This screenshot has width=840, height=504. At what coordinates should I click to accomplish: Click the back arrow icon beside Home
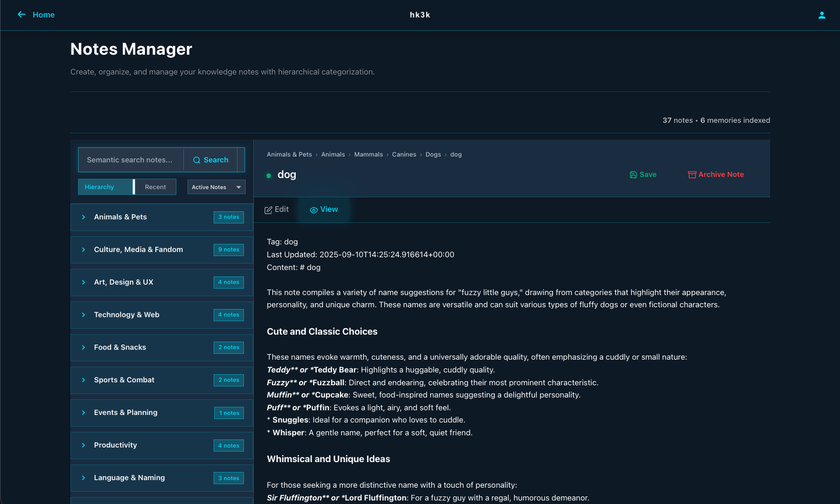22,15
